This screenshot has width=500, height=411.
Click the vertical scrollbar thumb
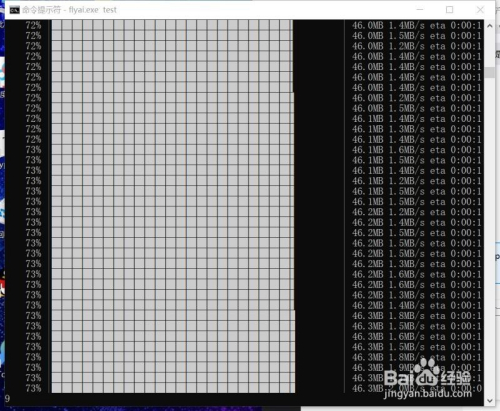(489, 72)
